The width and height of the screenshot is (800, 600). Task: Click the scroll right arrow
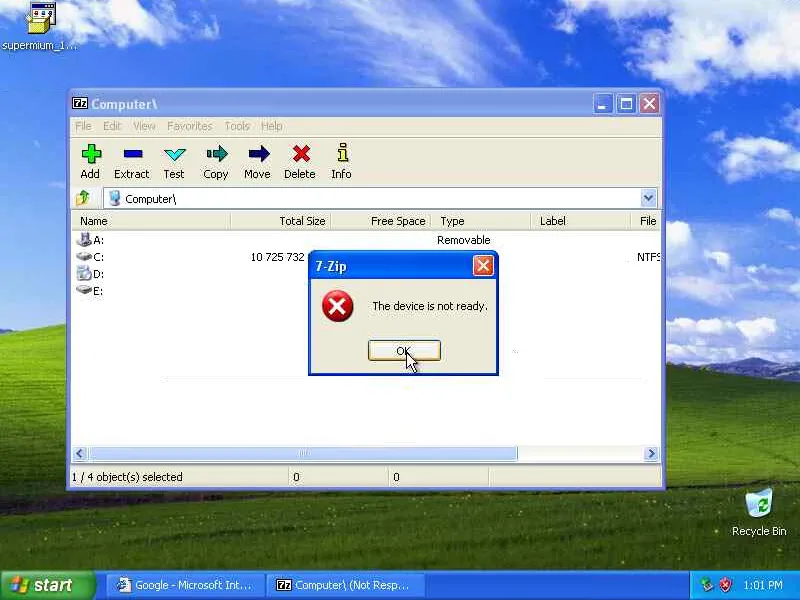[x=651, y=453]
